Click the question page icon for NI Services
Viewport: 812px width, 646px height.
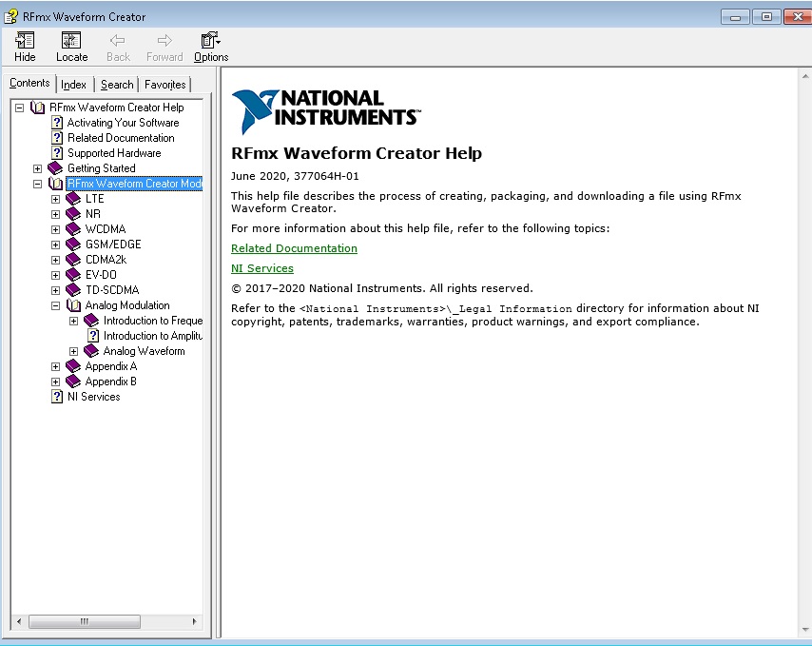coord(57,397)
